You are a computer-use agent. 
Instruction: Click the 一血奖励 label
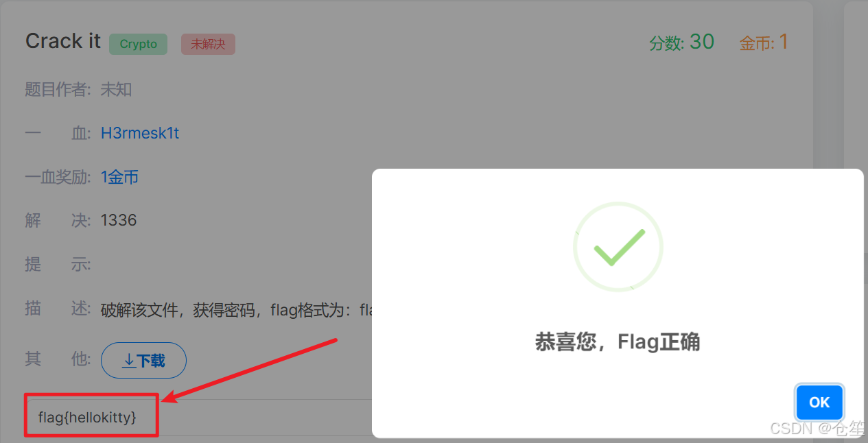[58, 177]
